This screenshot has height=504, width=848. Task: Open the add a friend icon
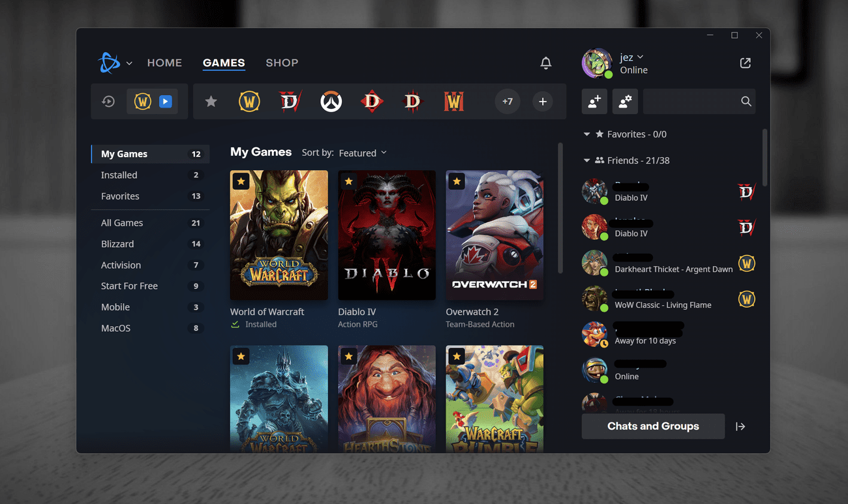(x=594, y=101)
